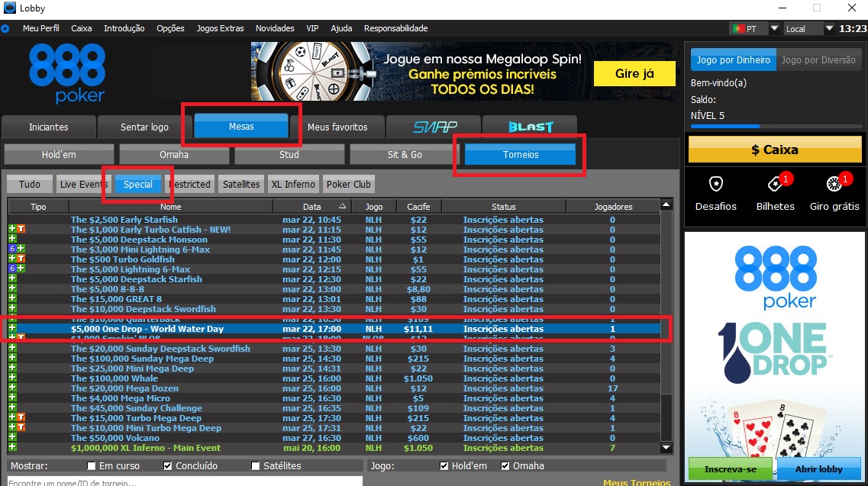Image resolution: width=868 pixels, height=486 pixels.
Task: Open the Caixa menu
Action: click(x=82, y=28)
